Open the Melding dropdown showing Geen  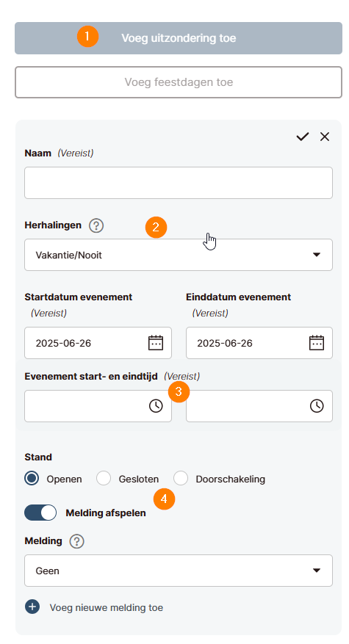tap(179, 571)
